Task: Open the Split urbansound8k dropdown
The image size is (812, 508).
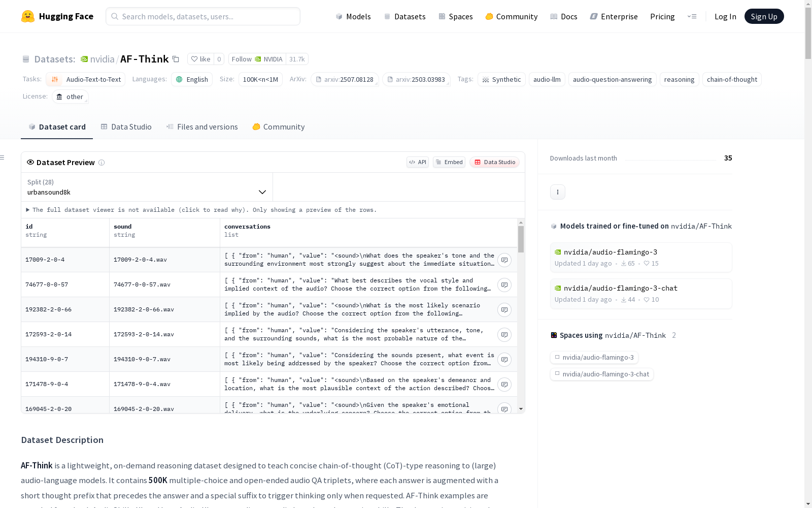Action: pos(147,187)
